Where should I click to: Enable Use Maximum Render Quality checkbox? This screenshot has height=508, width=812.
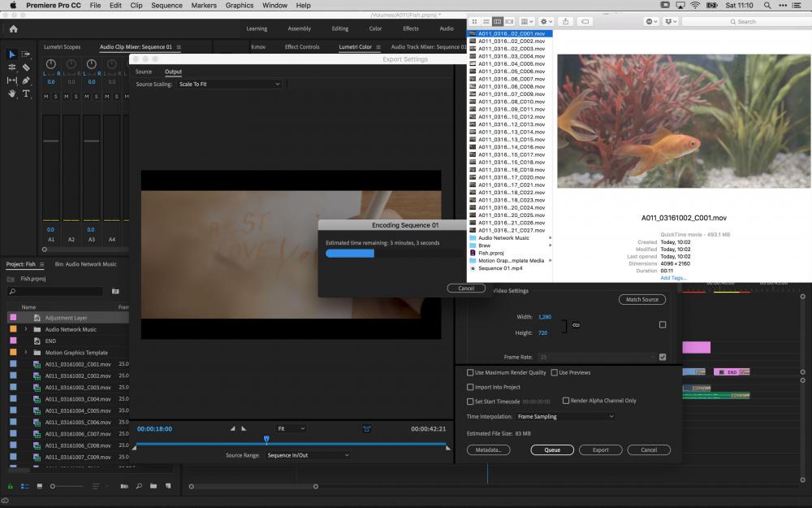470,373
